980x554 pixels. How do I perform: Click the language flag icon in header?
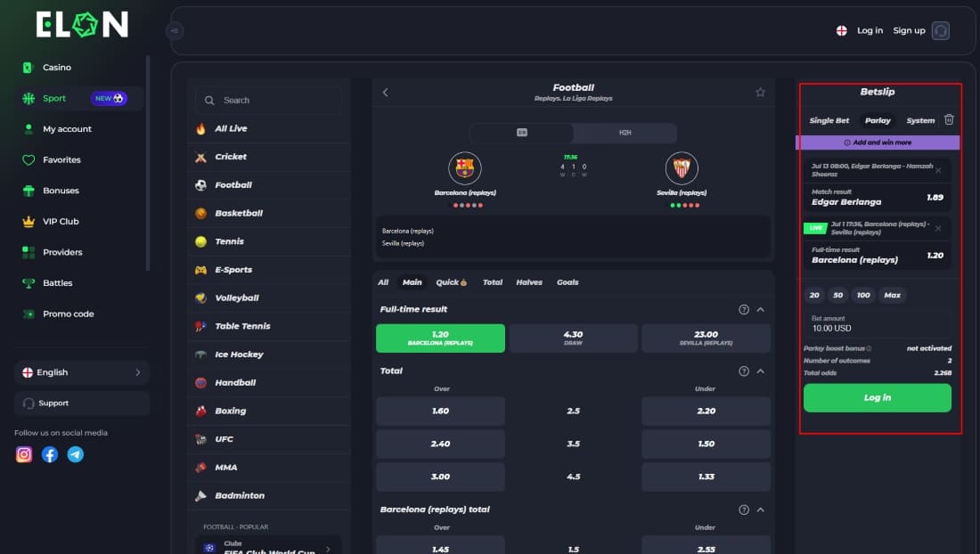(841, 30)
